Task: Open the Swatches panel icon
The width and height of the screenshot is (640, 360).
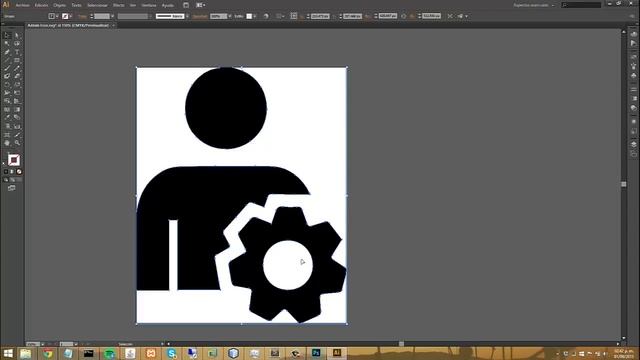Action: pyautogui.click(x=633, y=56)
